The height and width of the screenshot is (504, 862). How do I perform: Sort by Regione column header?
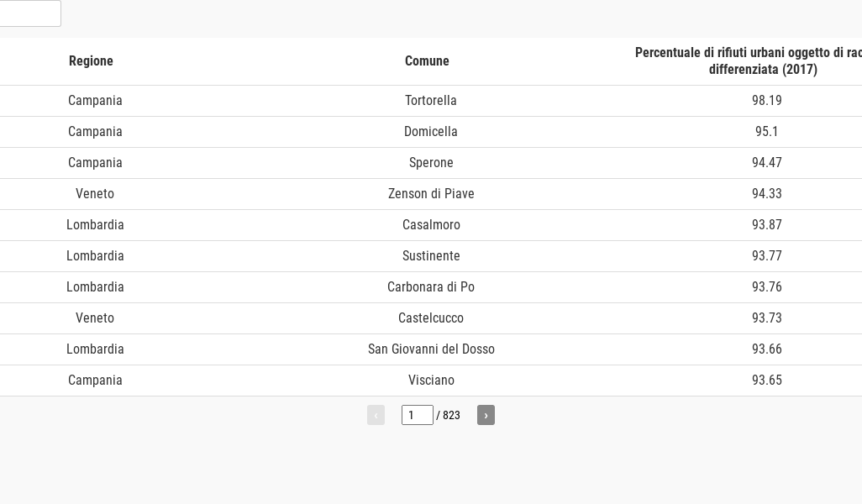coord(91,61)
